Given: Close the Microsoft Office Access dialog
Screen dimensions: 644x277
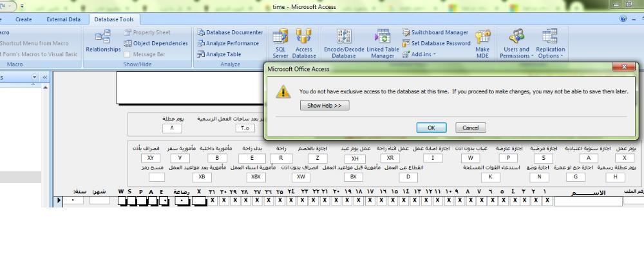Looking at the screenshot, I should pos(624,66).
